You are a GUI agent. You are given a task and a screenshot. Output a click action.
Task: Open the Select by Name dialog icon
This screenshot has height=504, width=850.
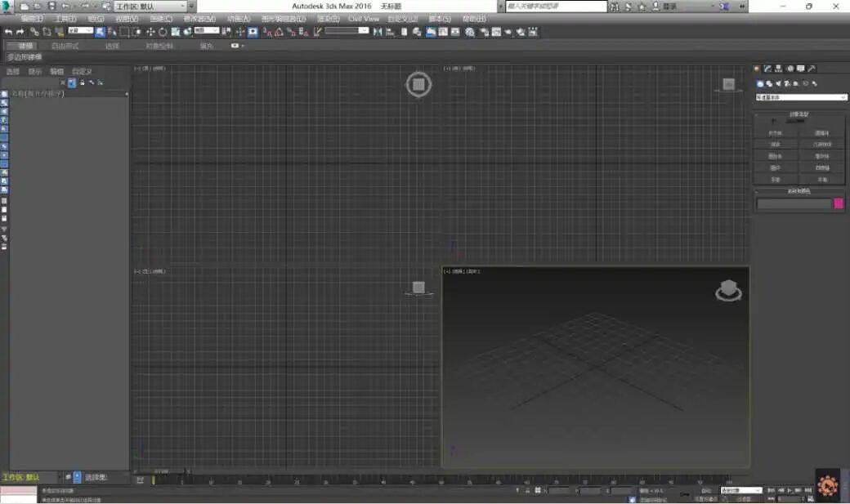[112, 32]
